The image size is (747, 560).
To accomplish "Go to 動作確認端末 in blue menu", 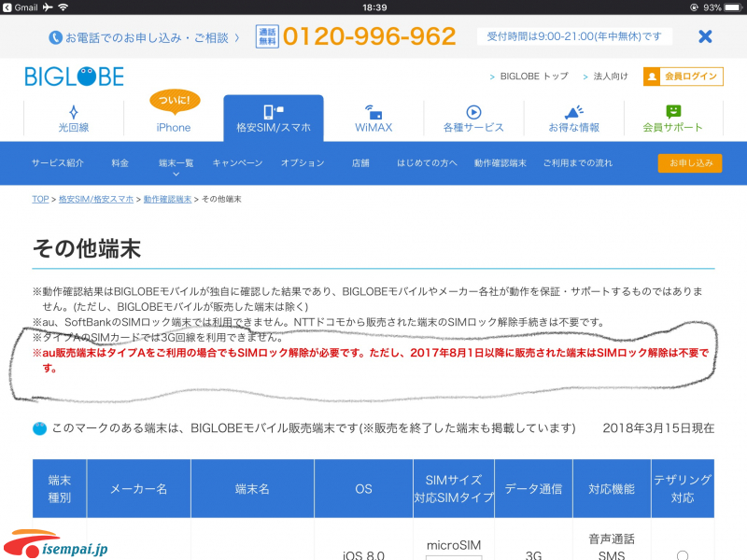I will [x=500, y=162].
